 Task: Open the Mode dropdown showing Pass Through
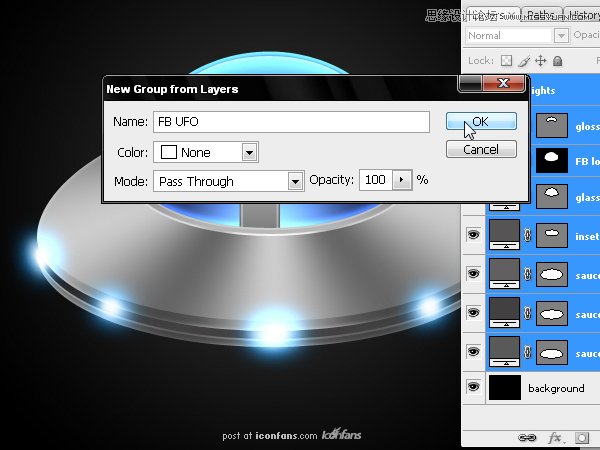tap(229, 181)
